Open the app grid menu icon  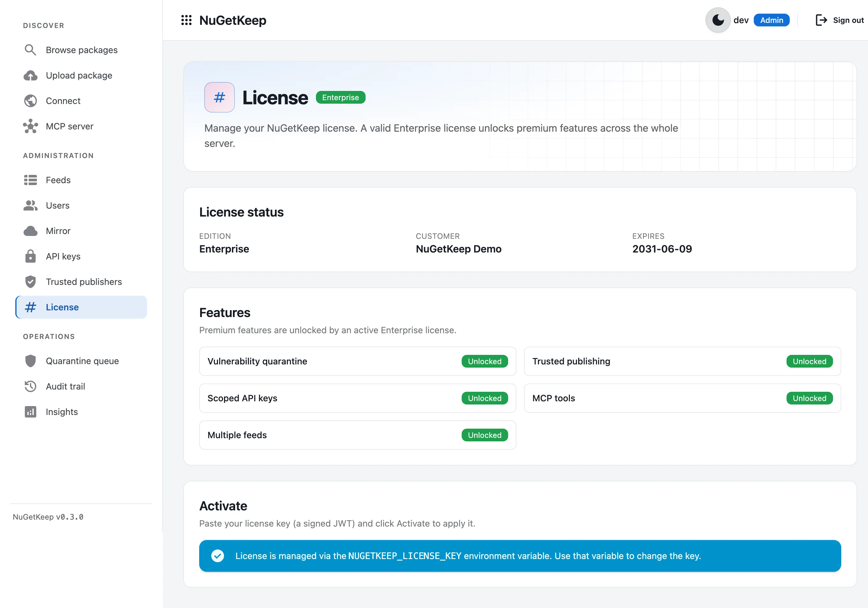coord(186,20)
